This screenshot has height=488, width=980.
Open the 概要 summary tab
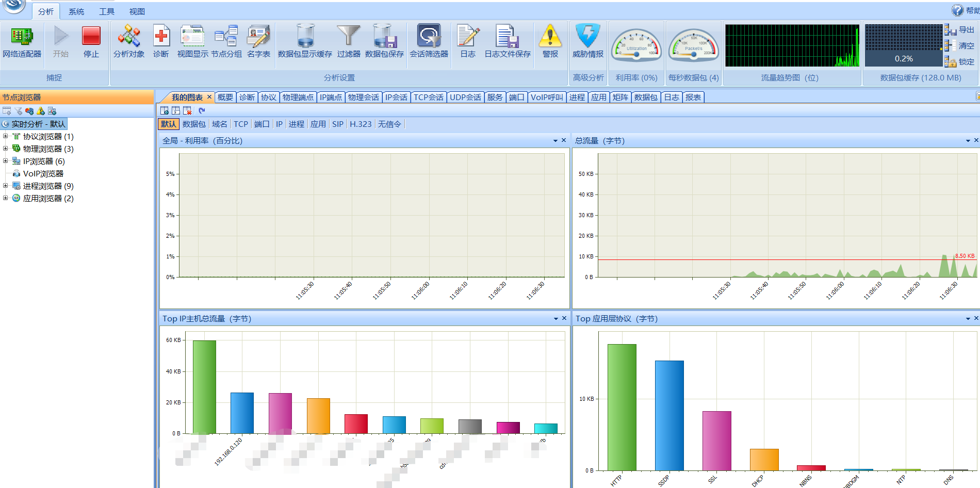(225, 97)
